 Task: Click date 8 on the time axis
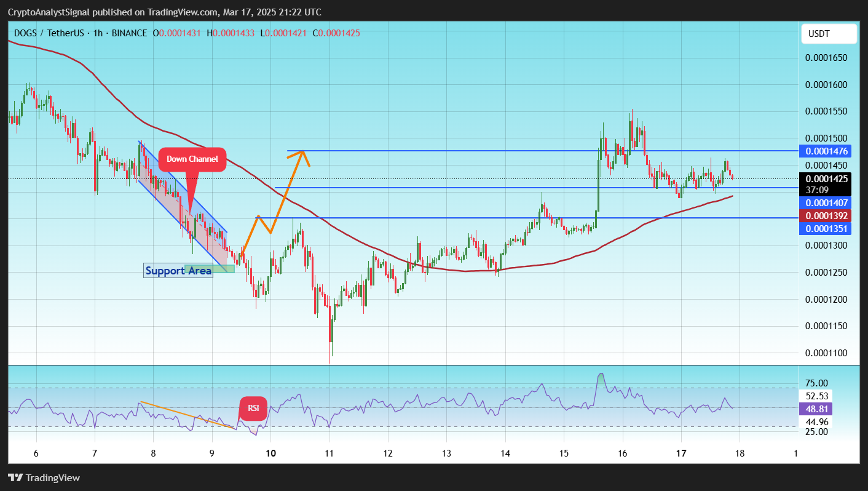153,453
